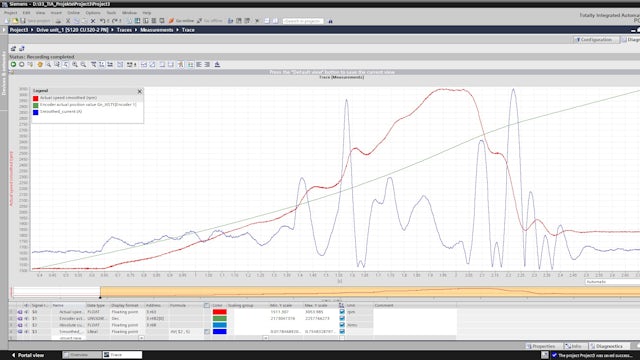Select the Zoom selection magnifier tool
640x360 pixels.
pos(49,64)
